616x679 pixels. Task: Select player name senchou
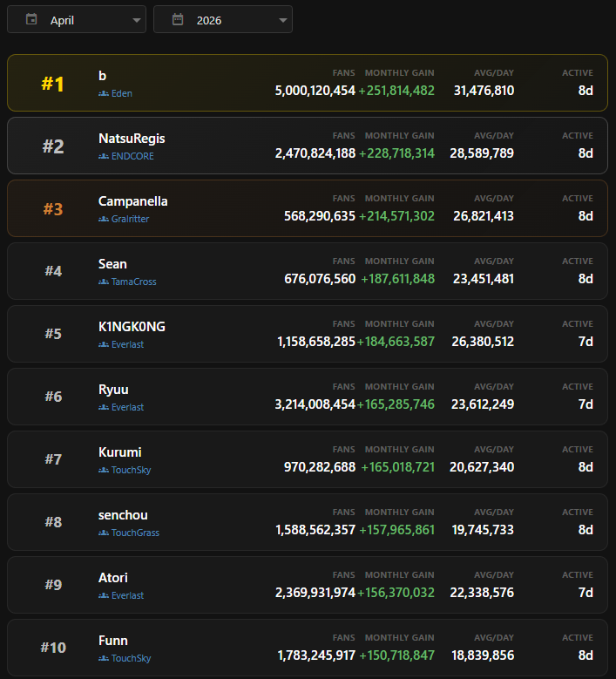pos(123,515)
